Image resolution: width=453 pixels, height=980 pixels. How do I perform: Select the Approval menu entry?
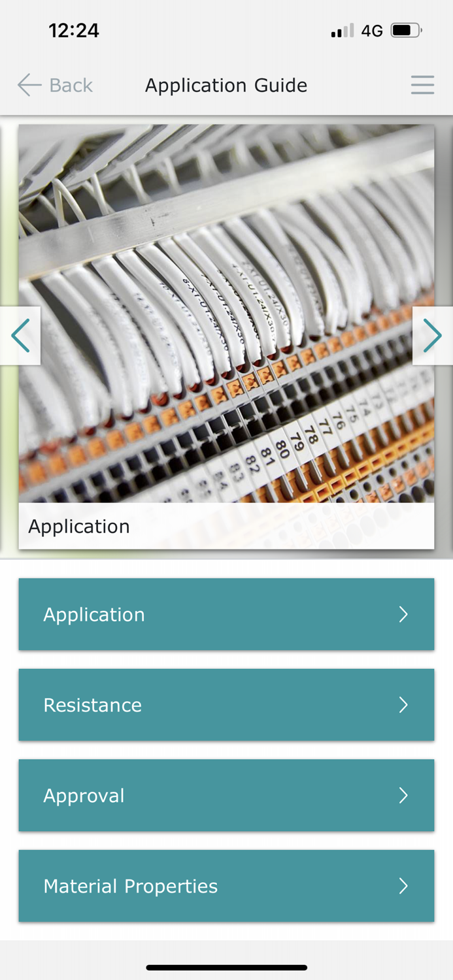(226, 795)
